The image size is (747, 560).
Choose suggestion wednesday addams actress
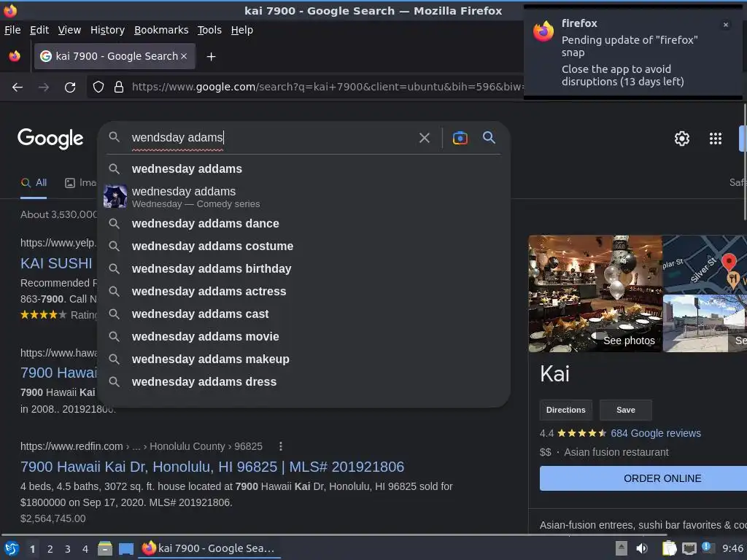(304, 292)
